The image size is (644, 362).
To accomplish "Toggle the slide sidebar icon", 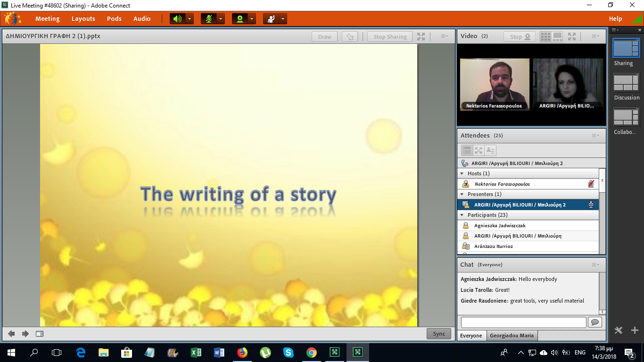I will pyautogui.click(x=40, y=334).
